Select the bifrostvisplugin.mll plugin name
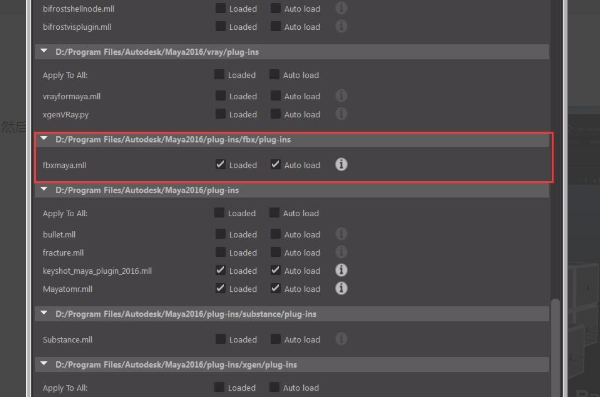Viewport: 600px width, 397px height. tap(77, 27)
